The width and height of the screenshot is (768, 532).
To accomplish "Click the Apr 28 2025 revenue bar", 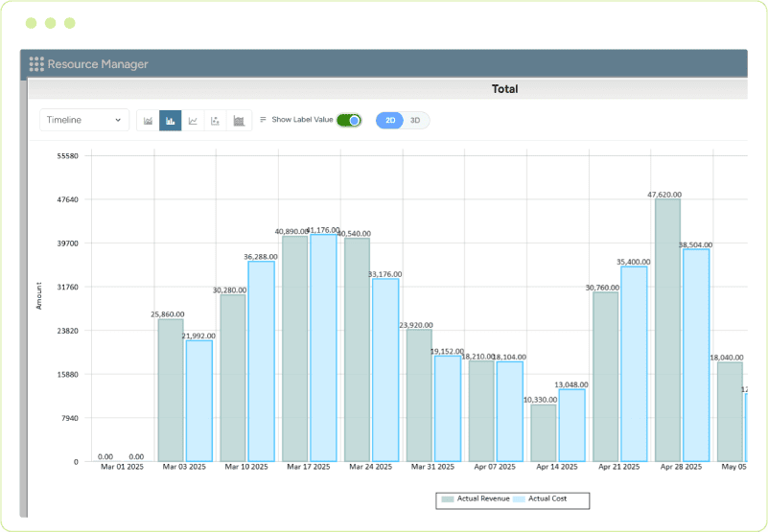I will pyautogui.click(x=668, y=330).
